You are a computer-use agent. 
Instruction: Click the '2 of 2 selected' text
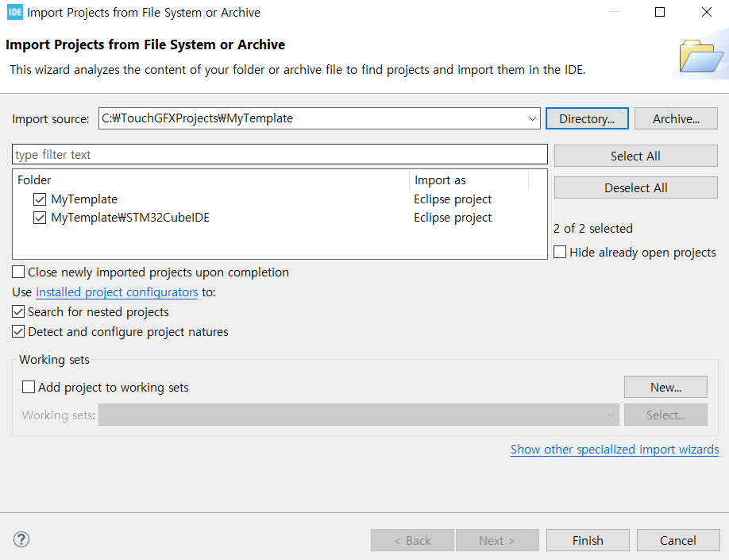(x=593, y=229)
